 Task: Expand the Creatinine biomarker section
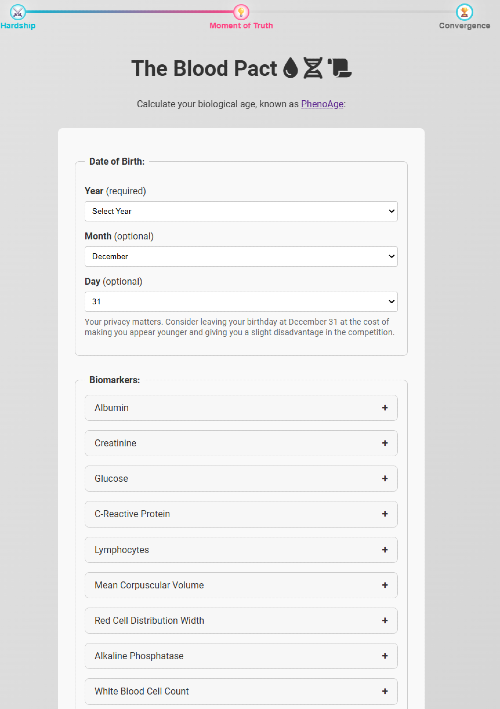241,443
